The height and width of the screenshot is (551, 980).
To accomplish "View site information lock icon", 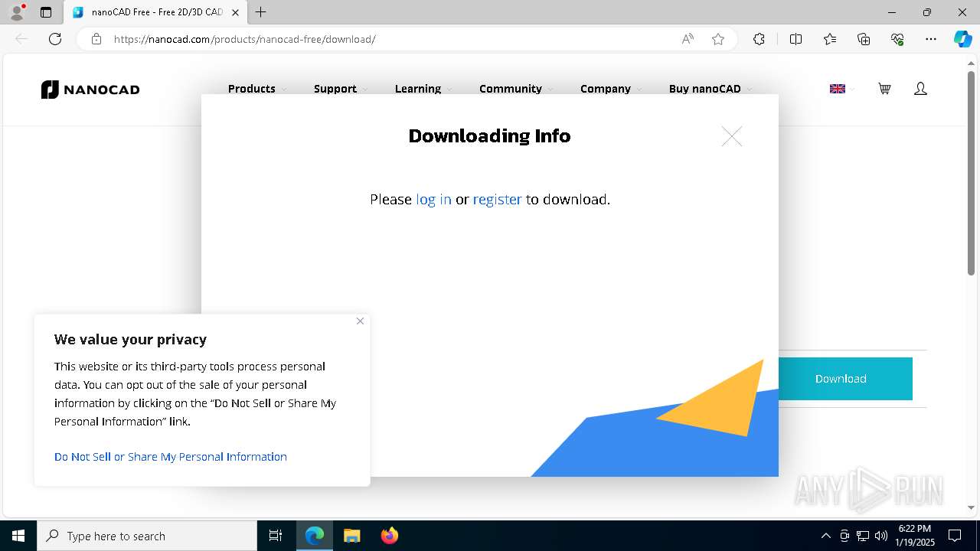I will click(96, 39).
